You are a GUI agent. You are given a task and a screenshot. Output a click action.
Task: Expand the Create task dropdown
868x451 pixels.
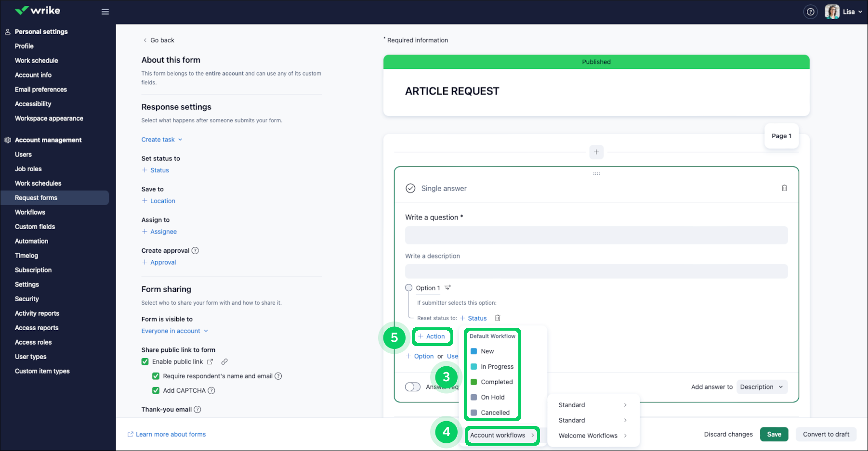pyautogui.click(x=162, y=140)
